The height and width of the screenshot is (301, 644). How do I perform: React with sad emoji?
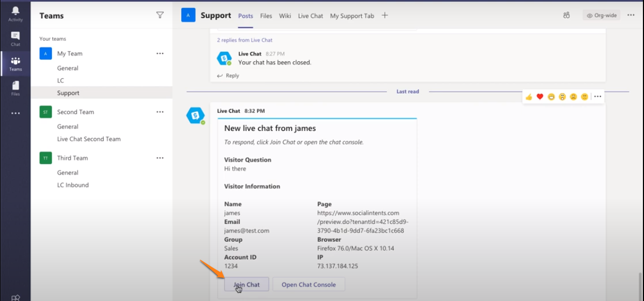[x=573, y=96]
